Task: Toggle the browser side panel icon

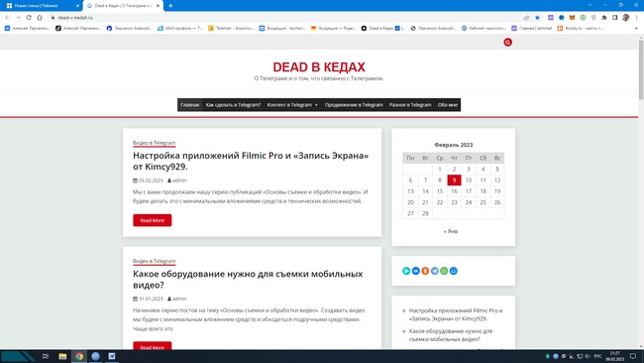Action: coord(615,17)
